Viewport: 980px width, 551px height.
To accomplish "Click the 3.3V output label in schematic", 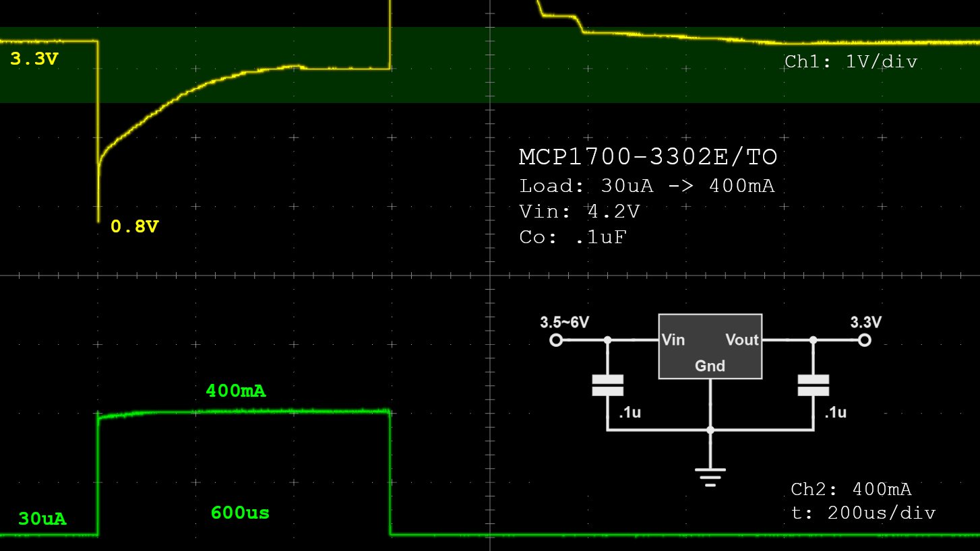I will tap(866, 323).
